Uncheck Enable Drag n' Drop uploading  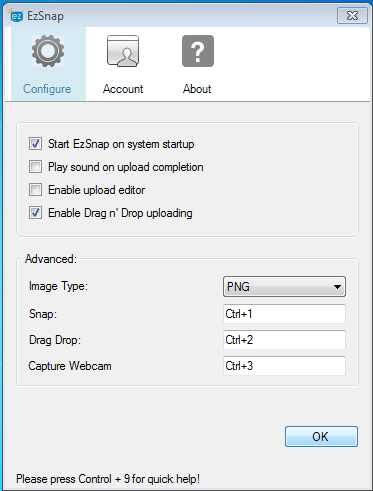pos(35,213)
